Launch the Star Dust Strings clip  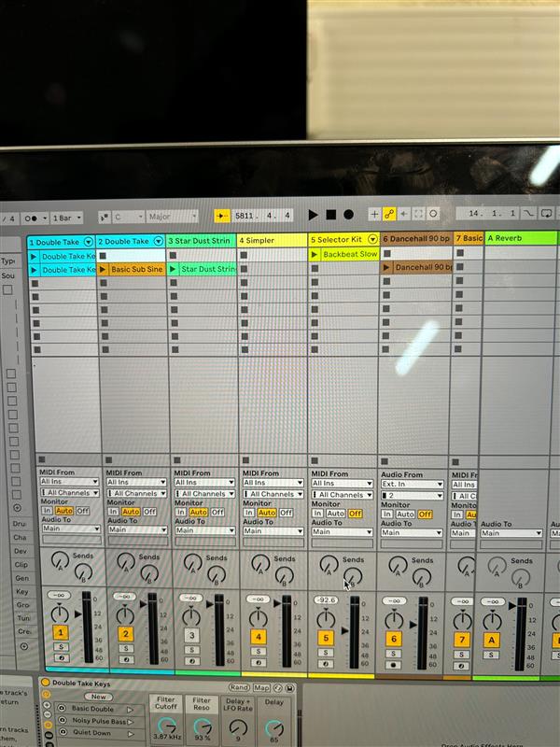tap(174, 269)
